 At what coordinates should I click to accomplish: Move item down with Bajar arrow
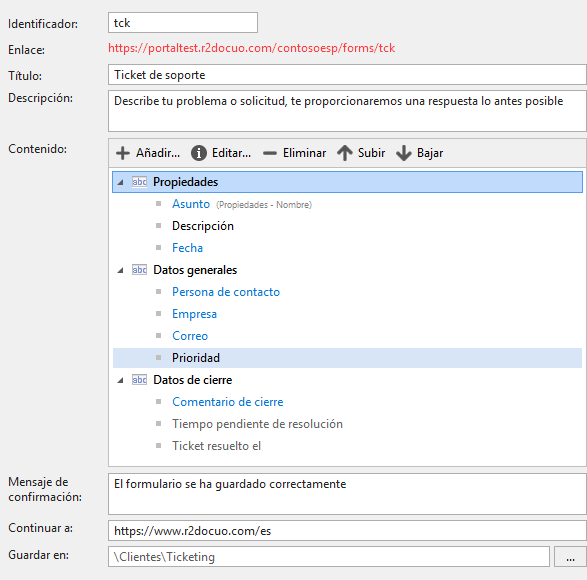click(x=404, y=153)
